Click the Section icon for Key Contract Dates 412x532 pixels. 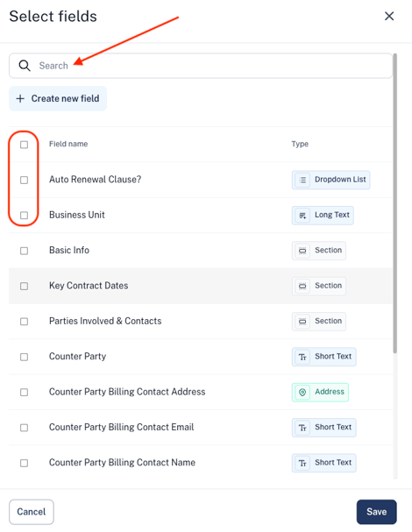click(x=302, y=286)
